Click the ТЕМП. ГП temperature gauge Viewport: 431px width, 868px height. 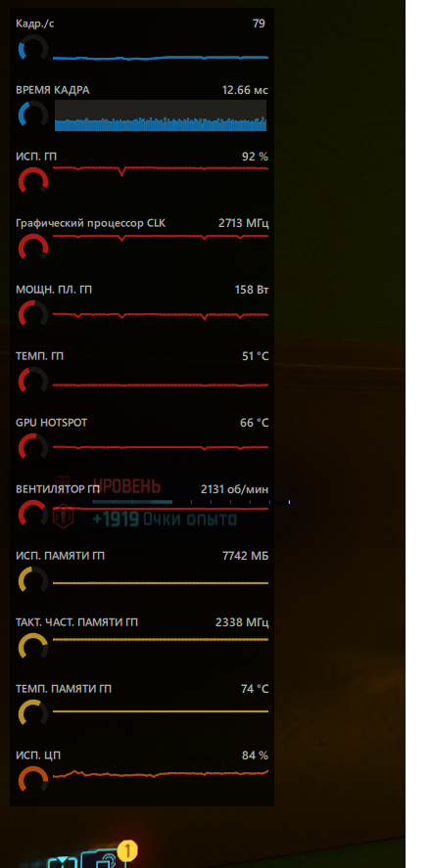[33, 382]
